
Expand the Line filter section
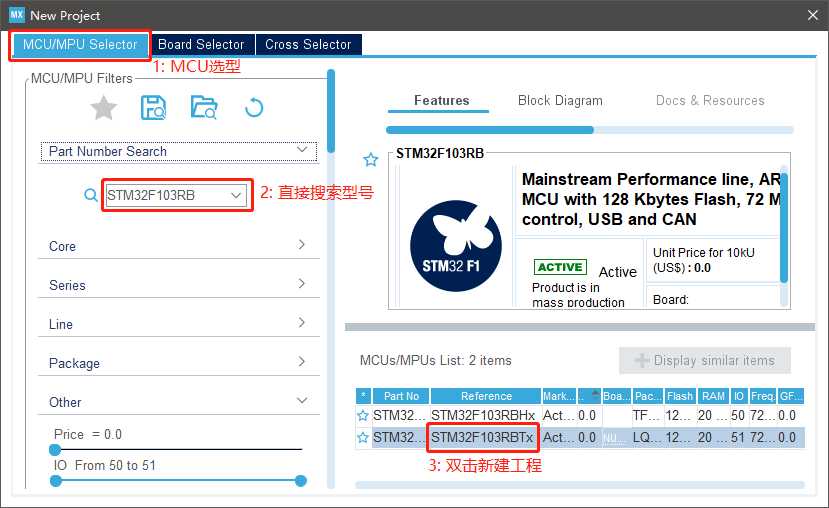179,324
